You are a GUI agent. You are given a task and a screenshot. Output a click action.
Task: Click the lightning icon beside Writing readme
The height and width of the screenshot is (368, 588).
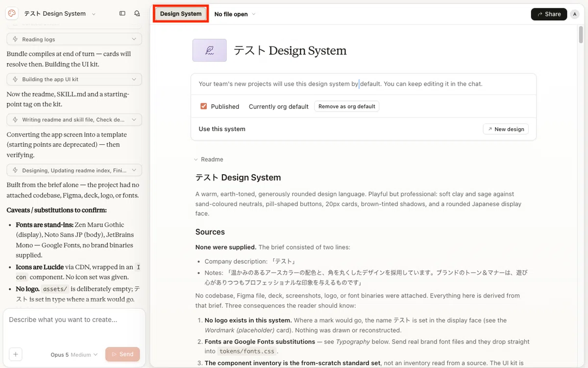[x=16, y=119]
